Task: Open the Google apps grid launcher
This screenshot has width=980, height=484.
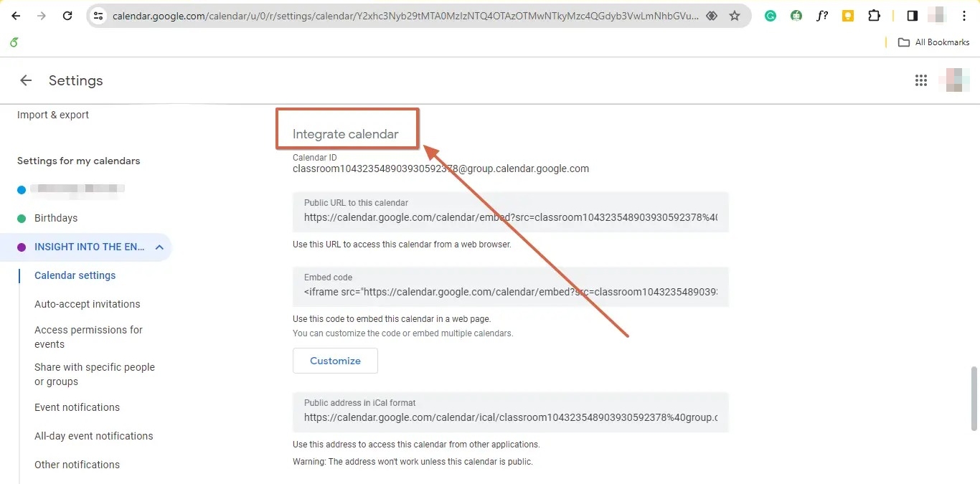Action: point(921,80)
